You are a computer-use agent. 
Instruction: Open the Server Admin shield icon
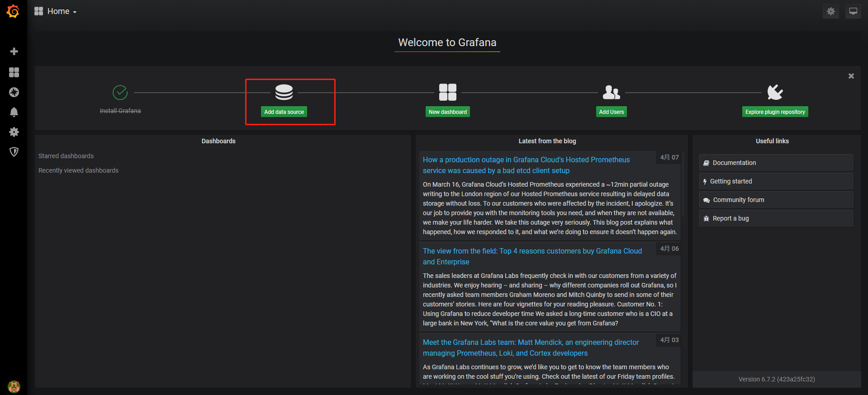tap(14, 152)
